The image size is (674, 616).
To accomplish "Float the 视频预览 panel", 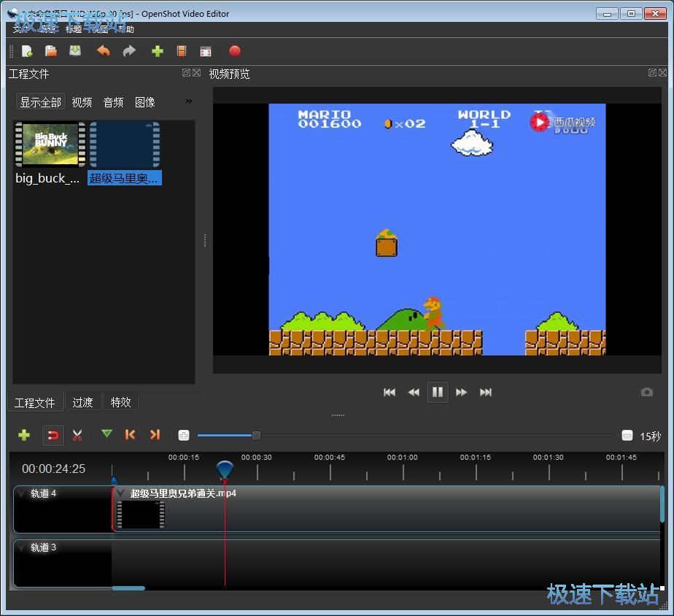I will (652, 73).
